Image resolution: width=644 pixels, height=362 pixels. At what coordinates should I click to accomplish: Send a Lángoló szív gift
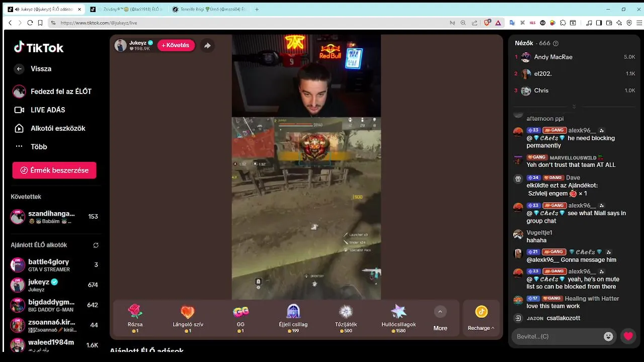pyautogui.click(x=188, y=318)
